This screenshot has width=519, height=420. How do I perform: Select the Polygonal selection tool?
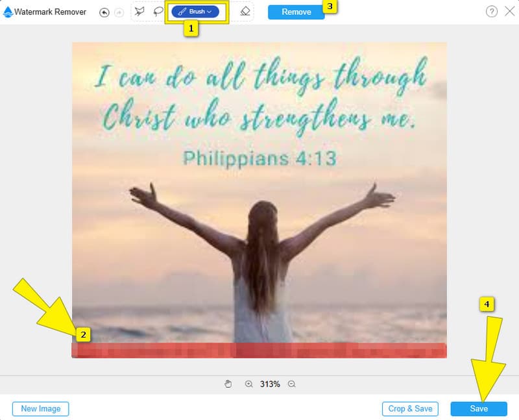coord(139,12)
